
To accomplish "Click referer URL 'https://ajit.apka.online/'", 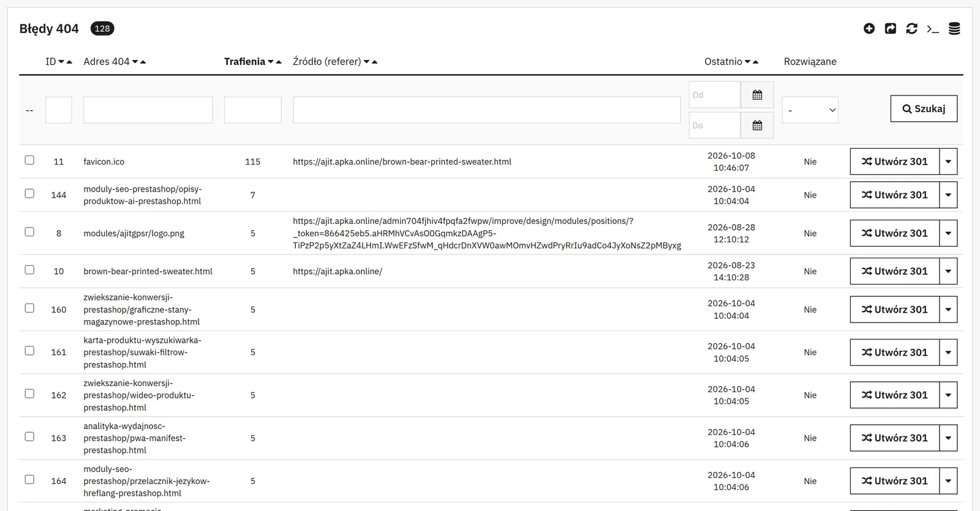I will tap(337, 271).
